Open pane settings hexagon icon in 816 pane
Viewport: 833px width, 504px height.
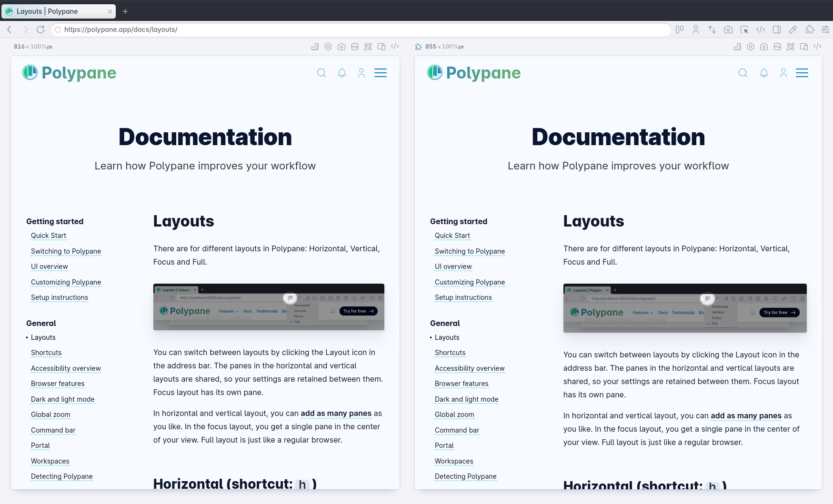click(328, 47)
